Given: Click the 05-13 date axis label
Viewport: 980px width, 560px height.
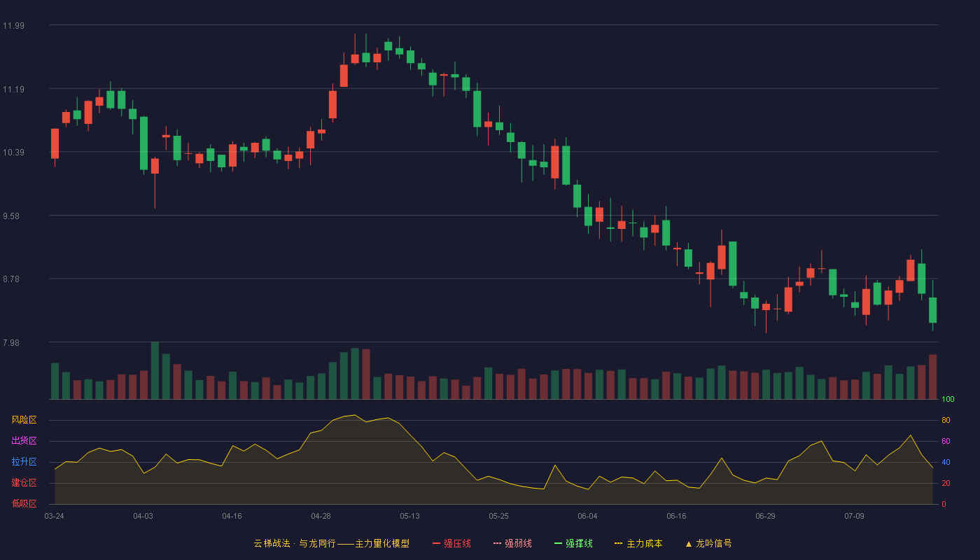Looking at the screenshot, I should (x=409, y=516).
